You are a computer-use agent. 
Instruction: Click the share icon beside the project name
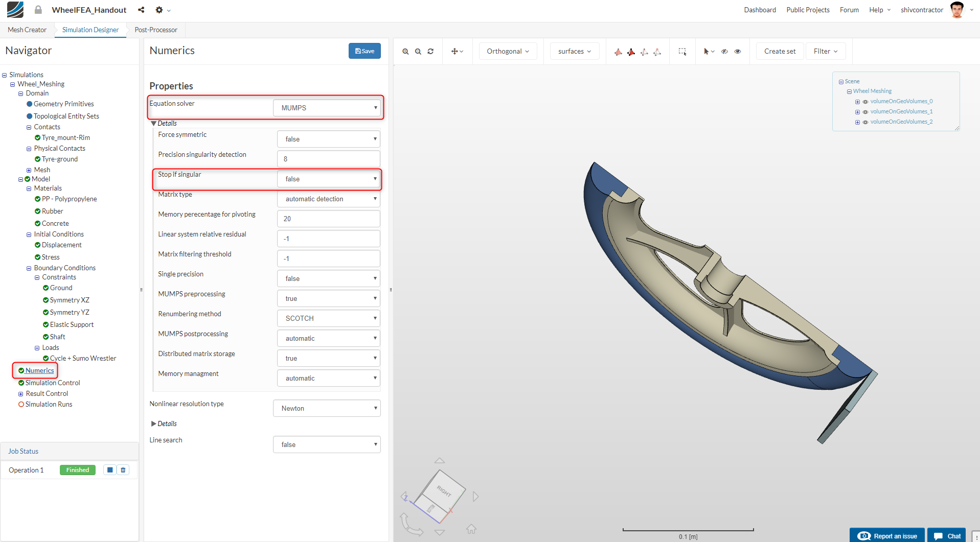(x=141, y=10)
